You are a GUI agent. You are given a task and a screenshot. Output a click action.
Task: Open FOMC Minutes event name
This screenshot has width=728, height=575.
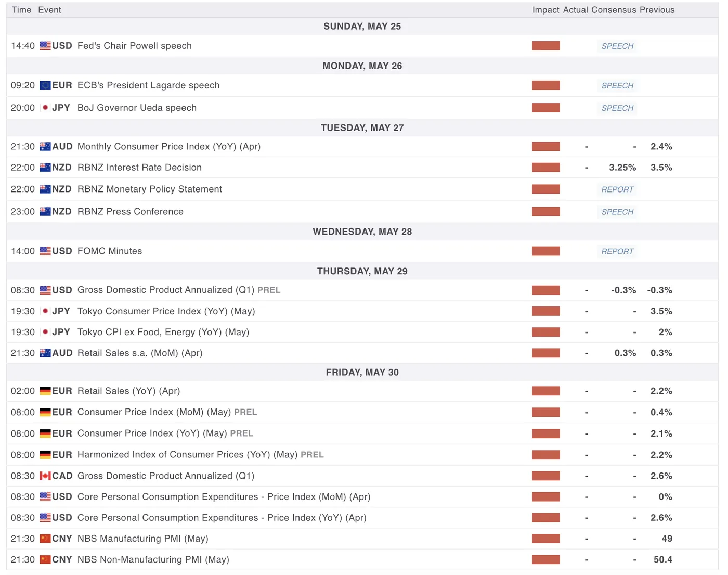pyautogui.click(x=110, y=251)
